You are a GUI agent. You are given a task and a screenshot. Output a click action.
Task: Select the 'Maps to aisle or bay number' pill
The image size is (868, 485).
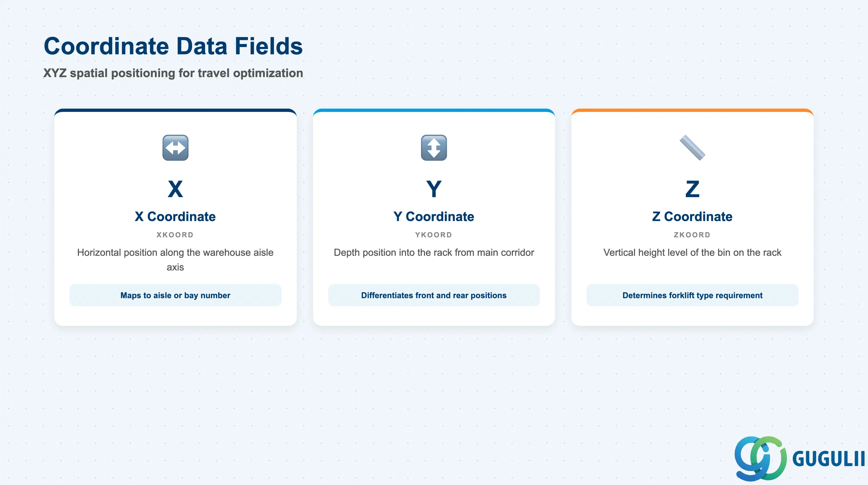point(175,295)
